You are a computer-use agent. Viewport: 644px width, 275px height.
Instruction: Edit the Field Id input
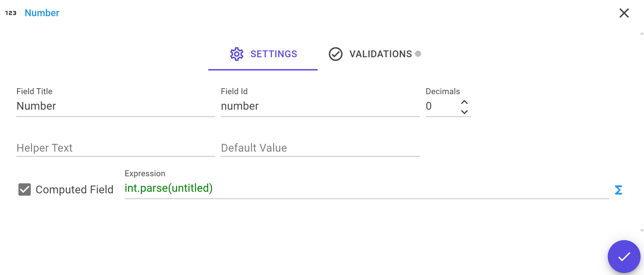[320, 106]
